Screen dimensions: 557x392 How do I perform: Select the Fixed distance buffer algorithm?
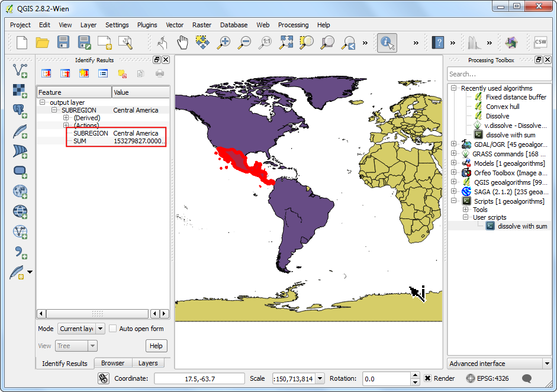pos(516,97)
